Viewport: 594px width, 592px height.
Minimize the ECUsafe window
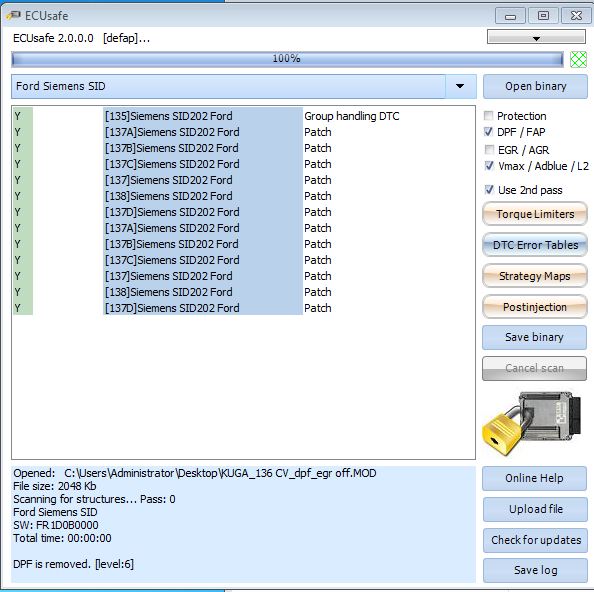pos(510,16)
